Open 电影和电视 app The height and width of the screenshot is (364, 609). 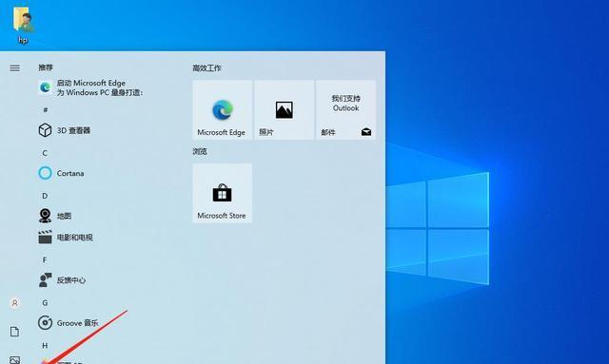click(66, 237)
